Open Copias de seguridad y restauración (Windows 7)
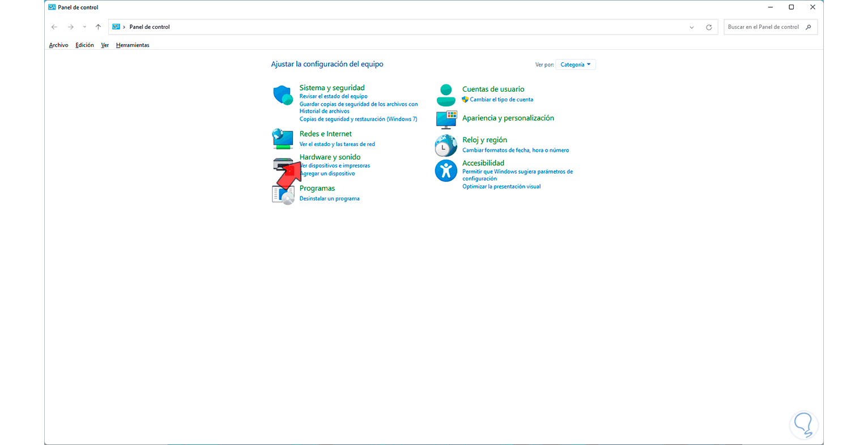 358,119
